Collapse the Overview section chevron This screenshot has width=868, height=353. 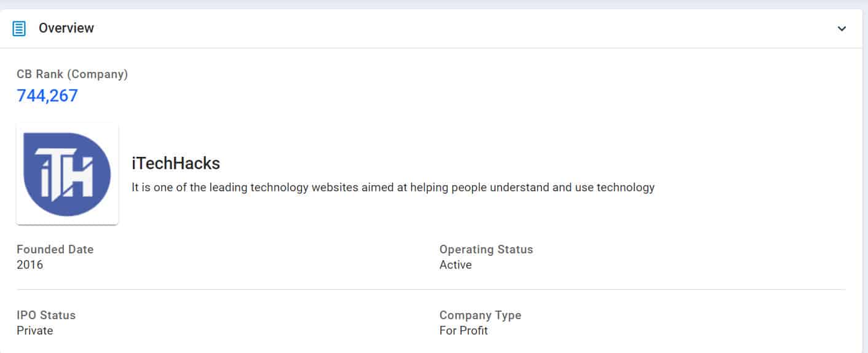[x=842, y=28]
